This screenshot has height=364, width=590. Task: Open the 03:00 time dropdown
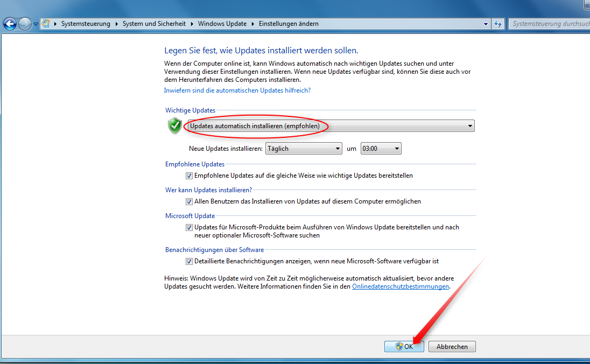(x=381, y=148)
